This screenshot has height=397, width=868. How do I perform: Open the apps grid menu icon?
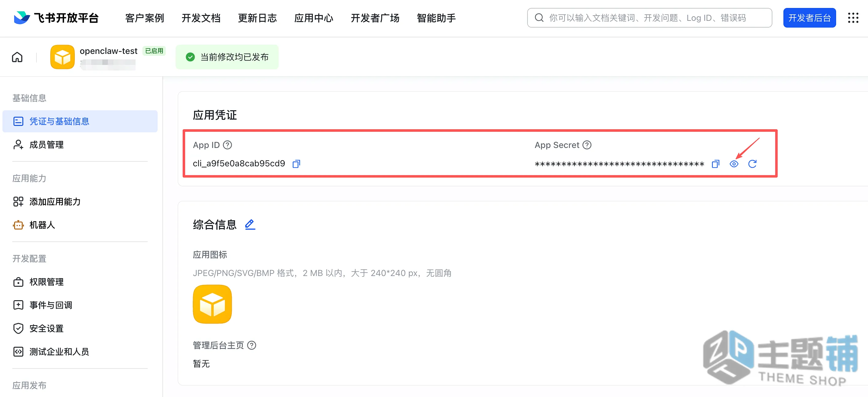[x=853, y=18]
